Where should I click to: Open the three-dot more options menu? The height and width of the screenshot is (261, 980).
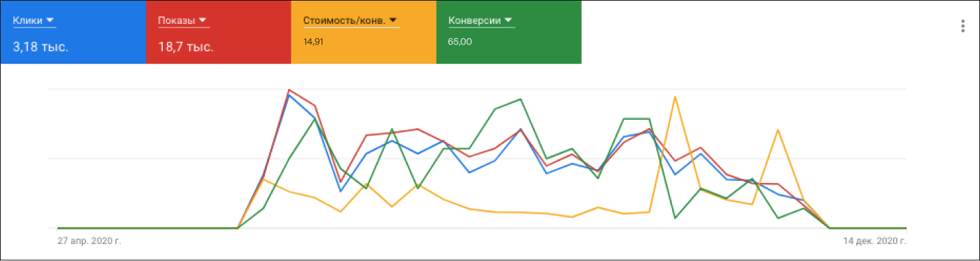tap(962, 26)
